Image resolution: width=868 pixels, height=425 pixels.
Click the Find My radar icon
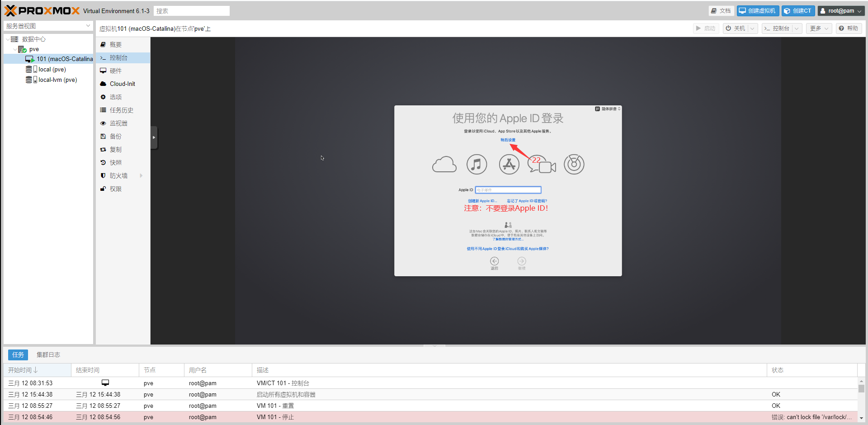tap(574, 164)
